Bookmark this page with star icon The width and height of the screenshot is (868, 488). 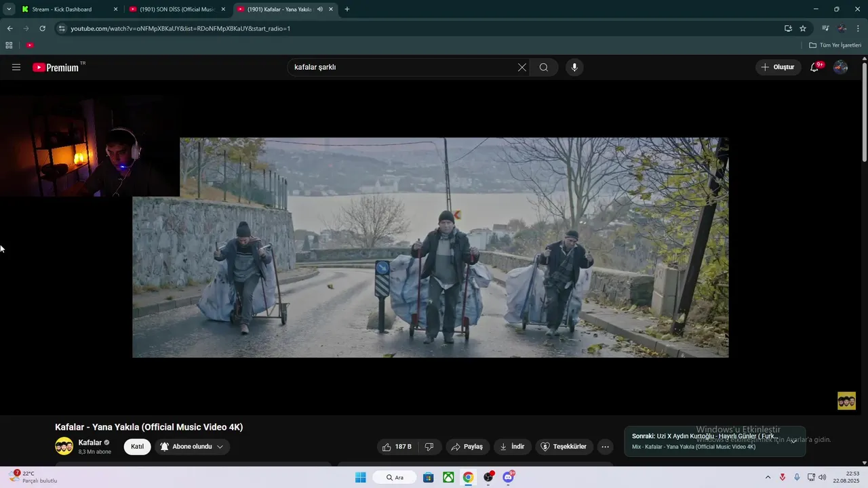(x=803, y=28)
